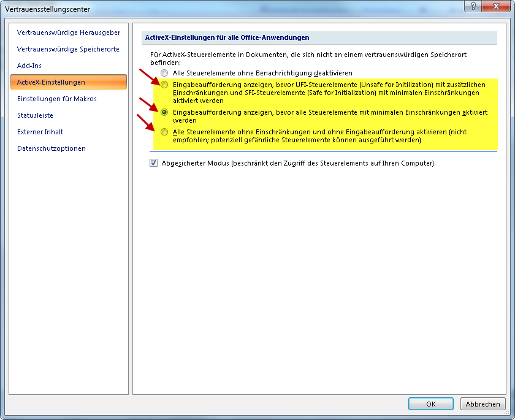
Task: Select Add-Ins in the sidebar
Action: click(x=29, y=66)
